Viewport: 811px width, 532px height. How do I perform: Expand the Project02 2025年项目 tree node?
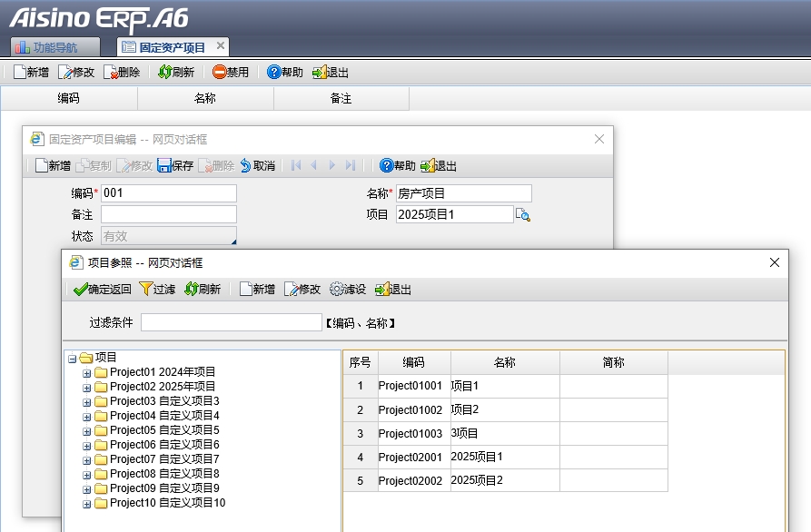coord(87,387)
